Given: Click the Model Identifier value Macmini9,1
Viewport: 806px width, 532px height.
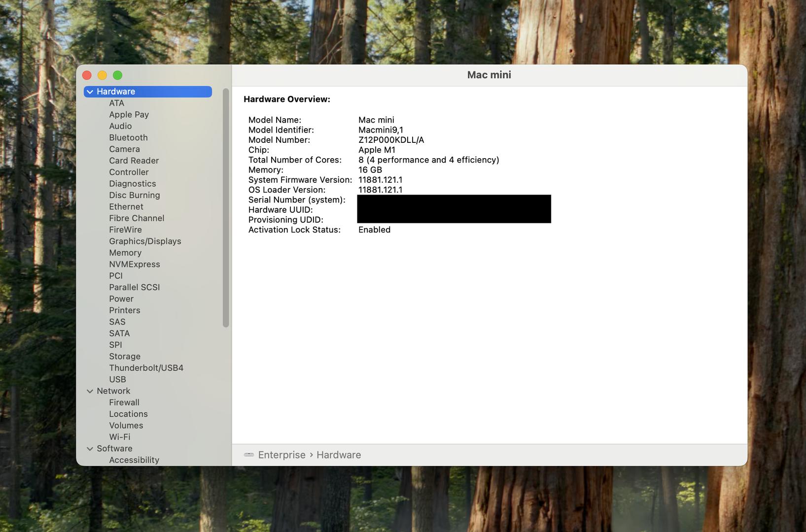Looking at the screenshot, I should [x=381, y=130].
